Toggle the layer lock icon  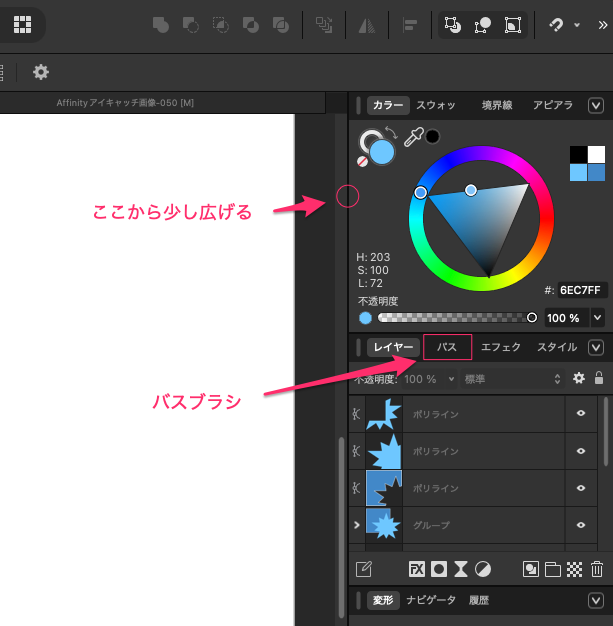pyautogui.click(x=599, y=379)
